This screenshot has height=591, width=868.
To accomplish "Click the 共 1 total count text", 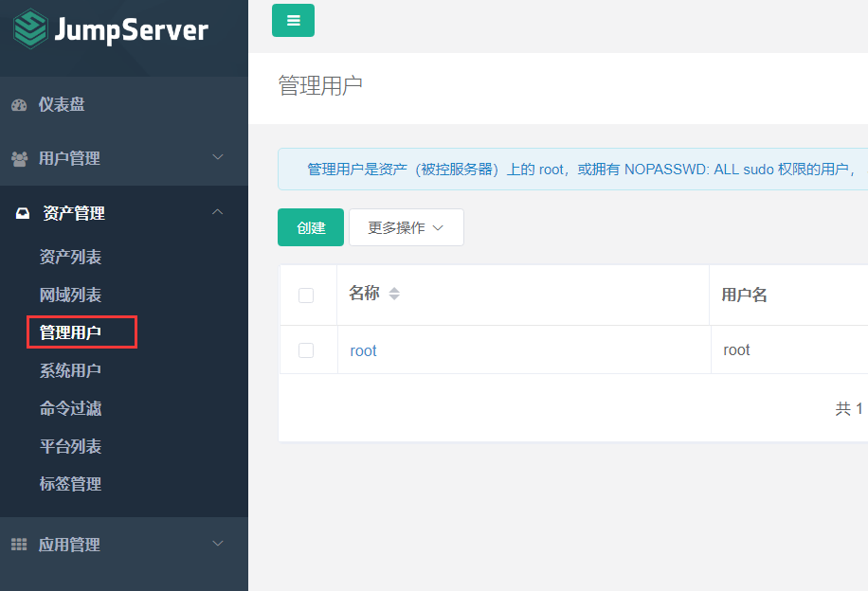I will 849,409.
